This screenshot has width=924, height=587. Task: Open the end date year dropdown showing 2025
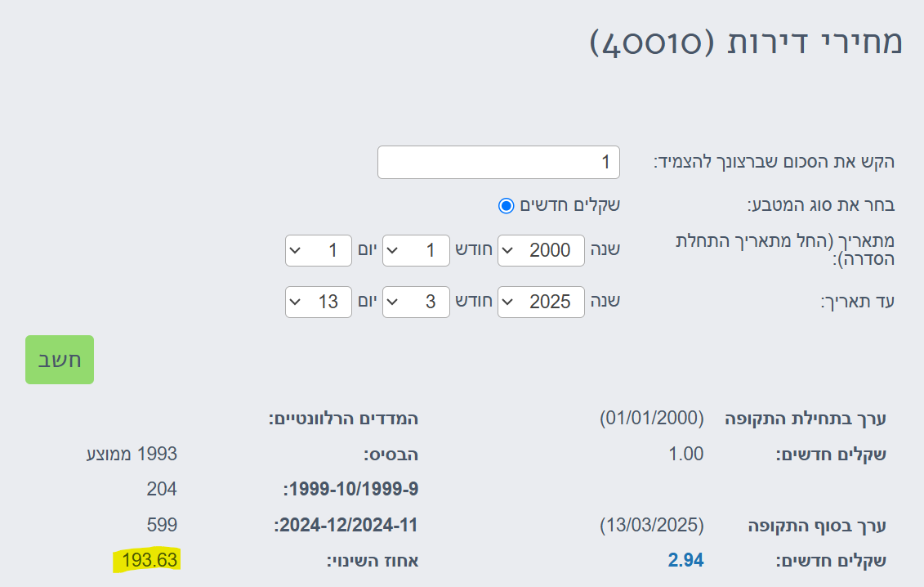[542, 302]
